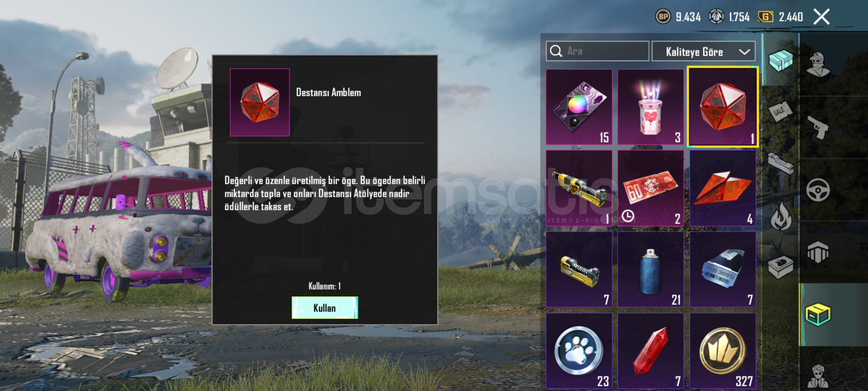868x391 pixels.
Task: Click the BP coin balance icon
Action: point(663,17)
